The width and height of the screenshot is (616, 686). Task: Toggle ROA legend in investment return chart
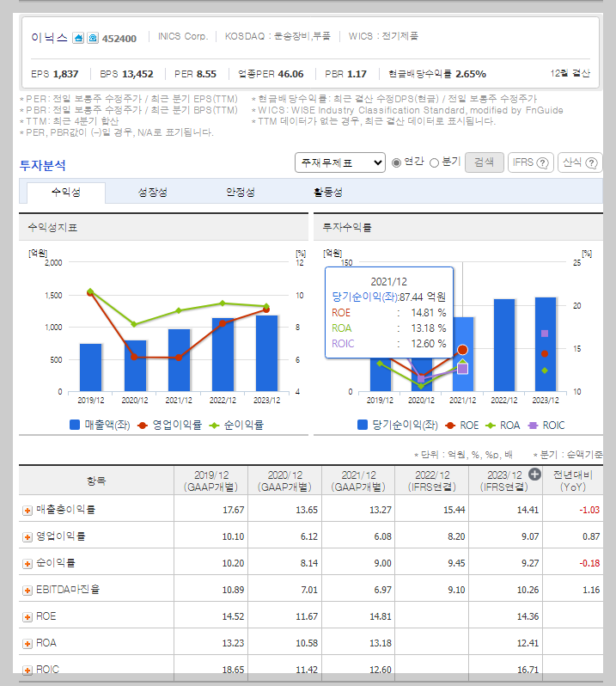[x=503, y=426]
